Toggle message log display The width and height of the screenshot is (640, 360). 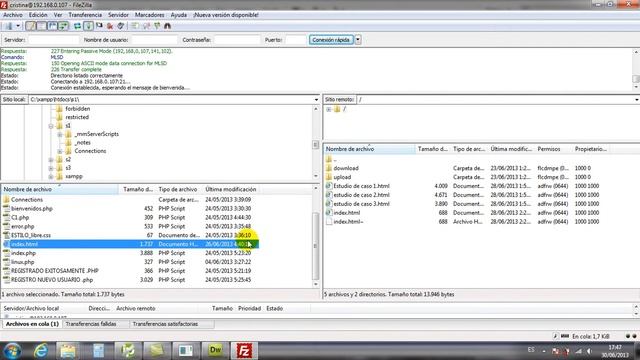(31, 26)
